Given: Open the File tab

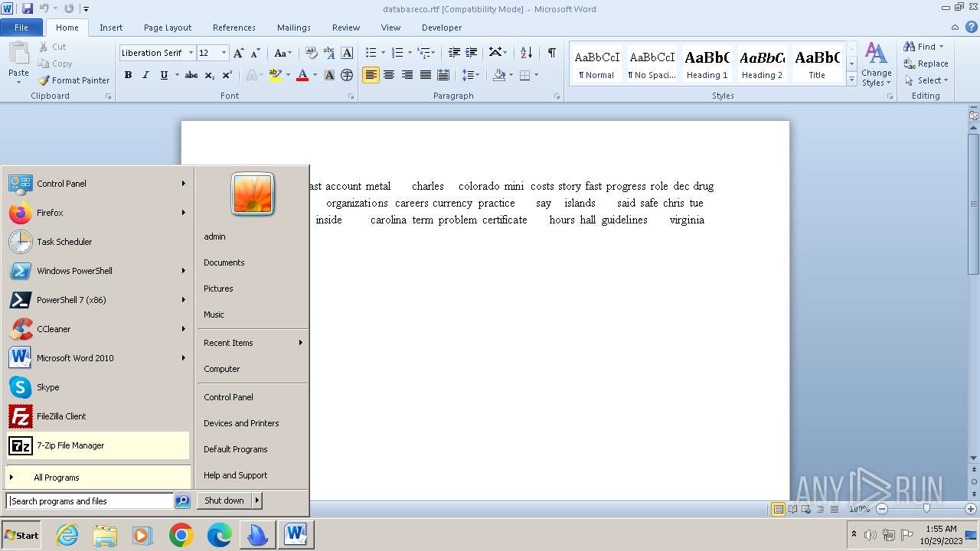Looking at the screenshot, I should coord(21,28).
